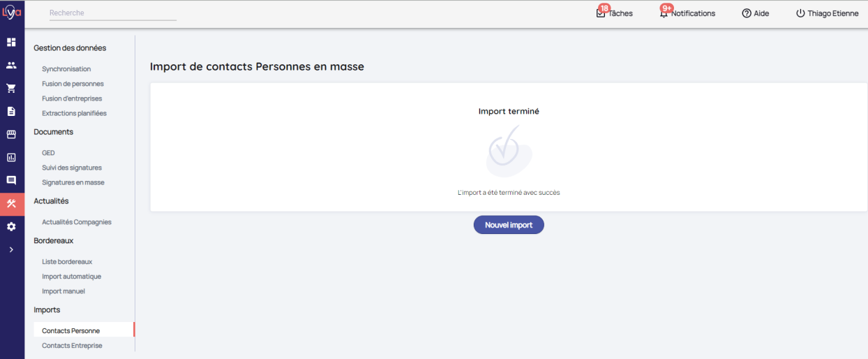Open the dashboard grid icon in sidebar
868x359 pixels.
[11, 43]
